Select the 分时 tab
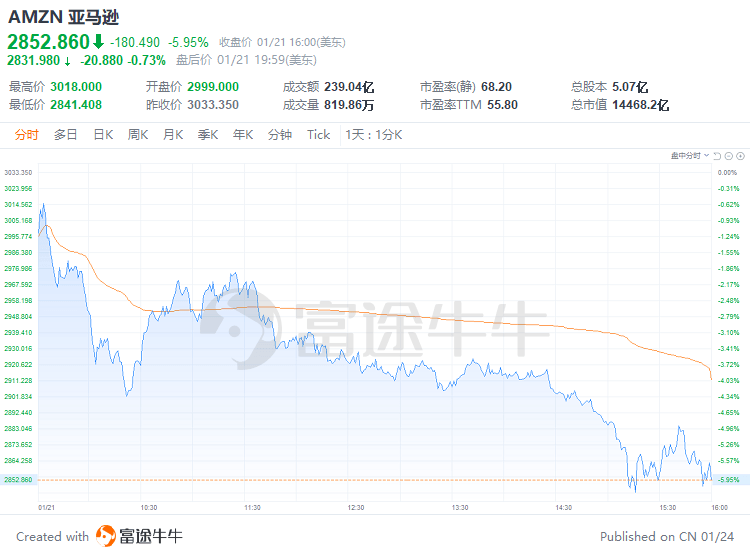 [26, 135]
